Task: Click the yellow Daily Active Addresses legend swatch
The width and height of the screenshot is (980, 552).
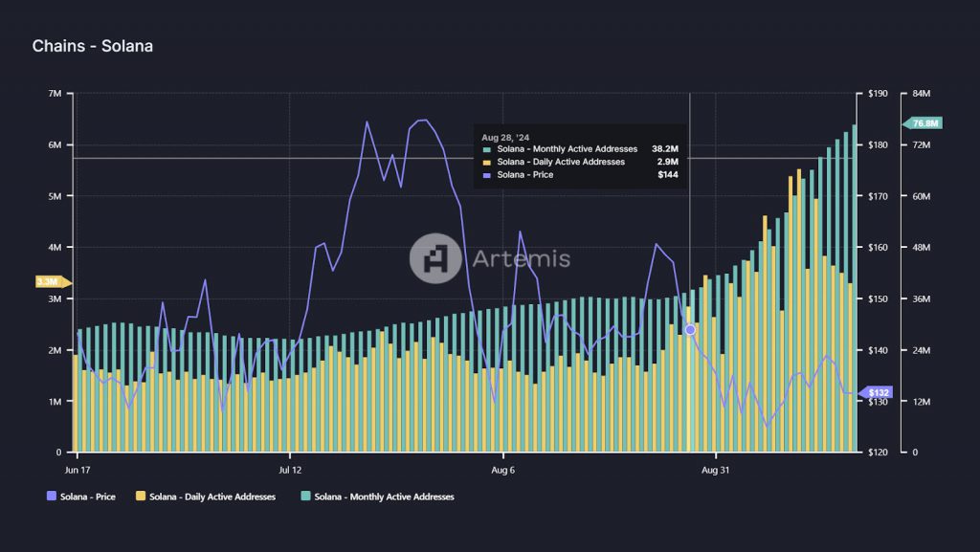Action: point(141,497)
